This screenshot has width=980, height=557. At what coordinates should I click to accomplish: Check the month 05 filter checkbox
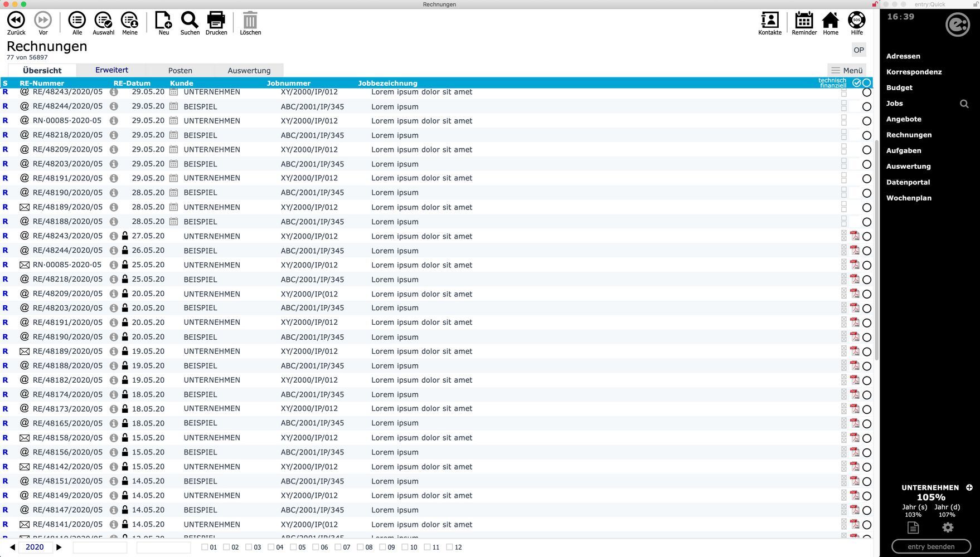pos(293,547)
